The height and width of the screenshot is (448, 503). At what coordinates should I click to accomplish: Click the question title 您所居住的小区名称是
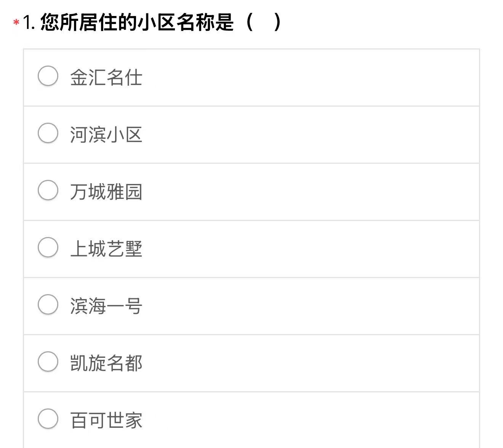tap(136, 22)
